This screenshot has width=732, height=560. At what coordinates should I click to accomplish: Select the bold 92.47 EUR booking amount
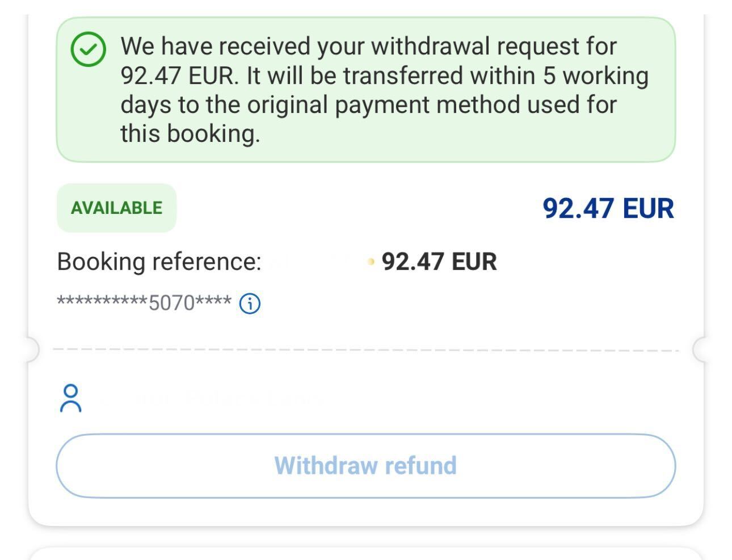[439, 262]
